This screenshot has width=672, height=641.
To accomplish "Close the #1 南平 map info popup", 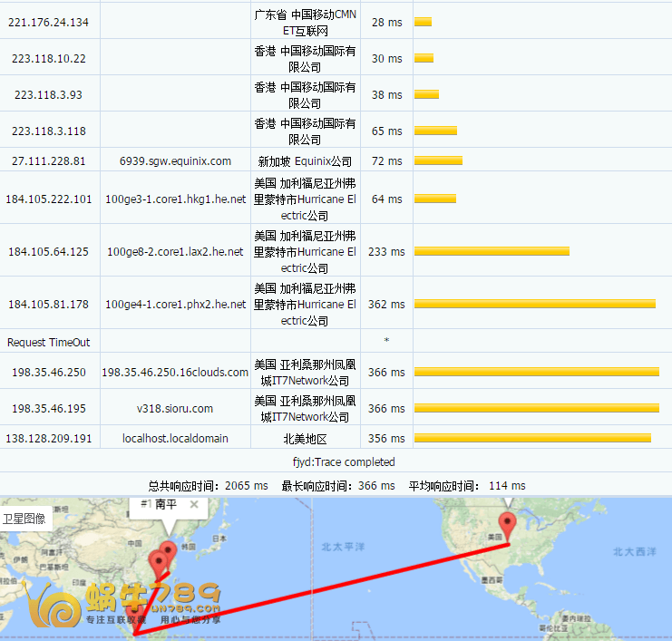I will click(x=194, y=505).
